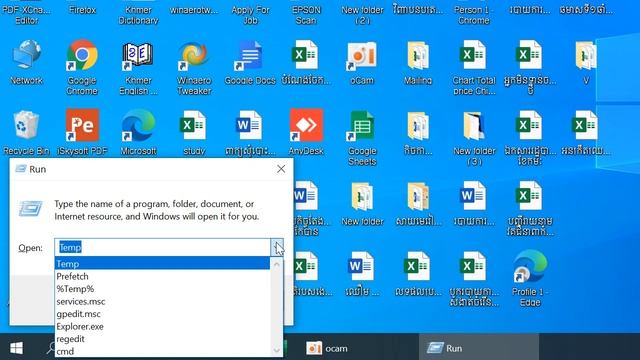
Task: Launch Profile 1 - Edge shortcut
Action: pos(530,278)
